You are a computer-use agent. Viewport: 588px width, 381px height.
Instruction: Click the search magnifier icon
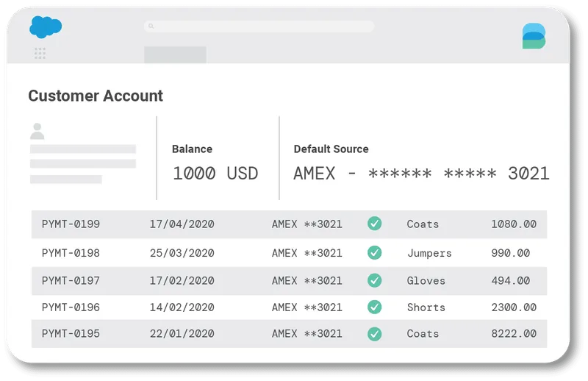[x=151, y=26]
